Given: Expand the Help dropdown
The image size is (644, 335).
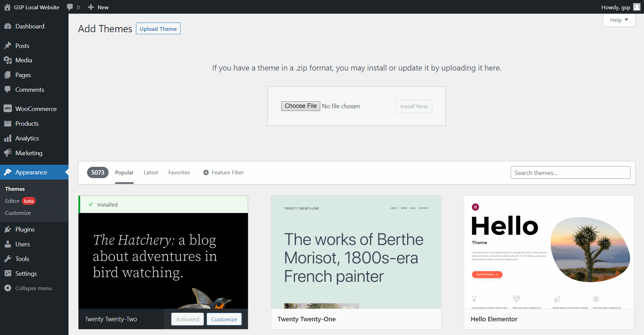Looking at the screenshot, I should pyautogui.click(x=619, y=20).
